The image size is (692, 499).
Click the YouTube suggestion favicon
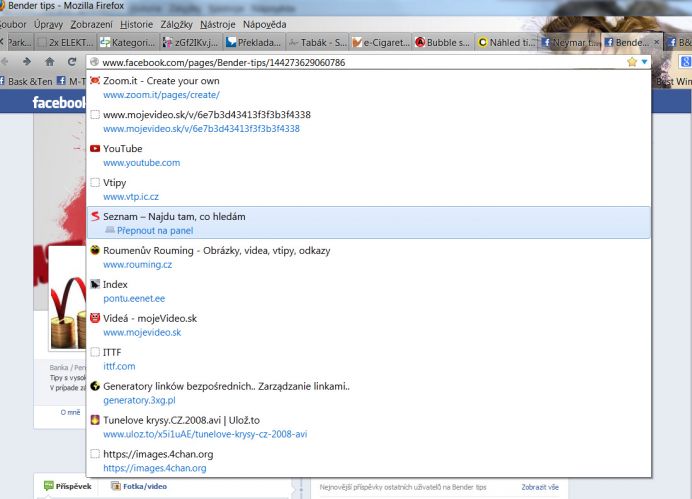pyautogui.click(x=95, y=148)
